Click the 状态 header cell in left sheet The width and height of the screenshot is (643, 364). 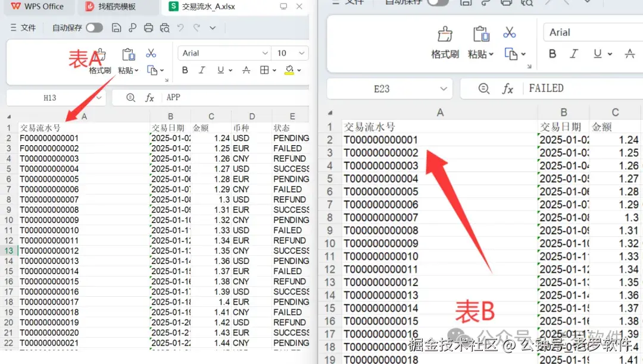pyautogui.click(x=291, y=128)
